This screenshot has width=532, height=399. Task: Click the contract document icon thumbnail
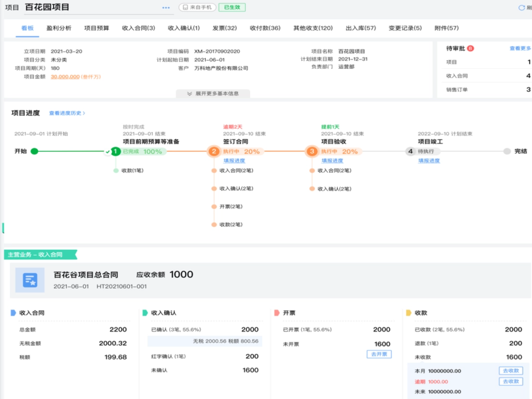(x=30, y=280)
